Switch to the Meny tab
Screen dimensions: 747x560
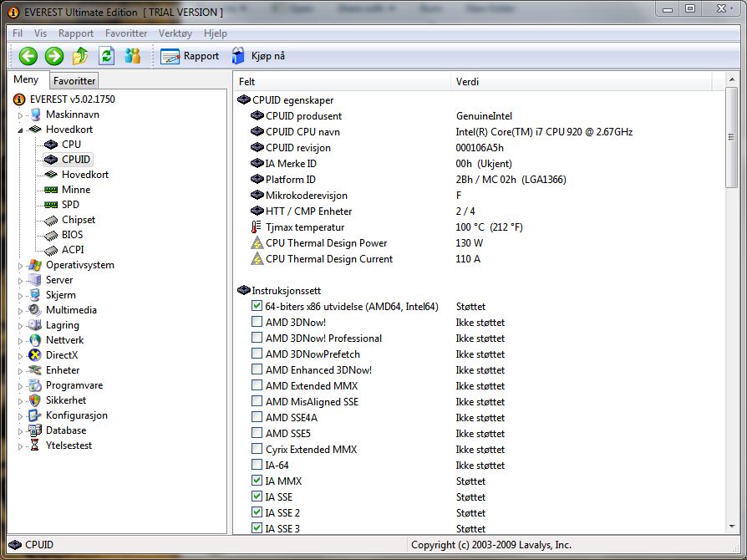point(26,79)
